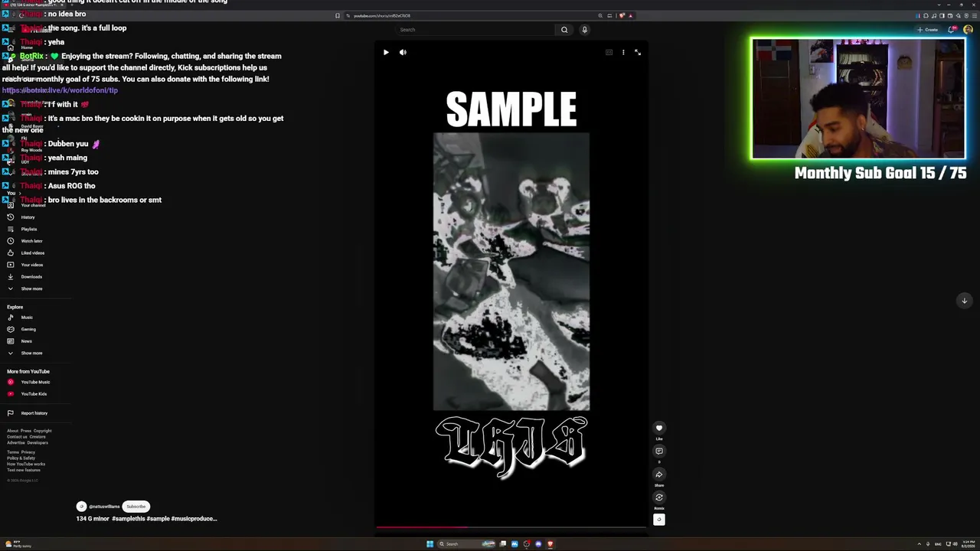Subscribe to the @nattuswilliams channel
Viewport: 980px width, 551px height.
(x=136, y=507)
